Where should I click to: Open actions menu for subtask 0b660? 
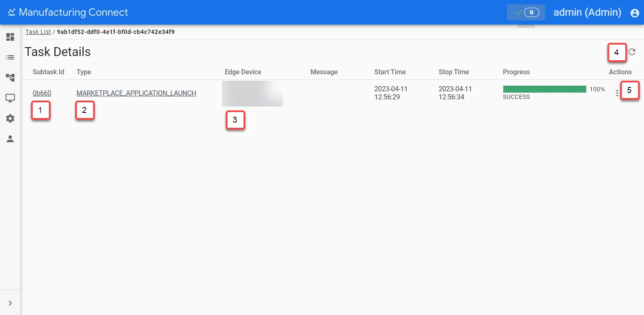click(x=617, y=93)
